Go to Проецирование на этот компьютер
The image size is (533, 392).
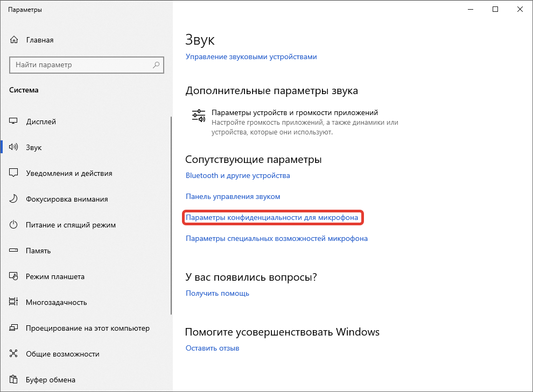click(87, 328)
